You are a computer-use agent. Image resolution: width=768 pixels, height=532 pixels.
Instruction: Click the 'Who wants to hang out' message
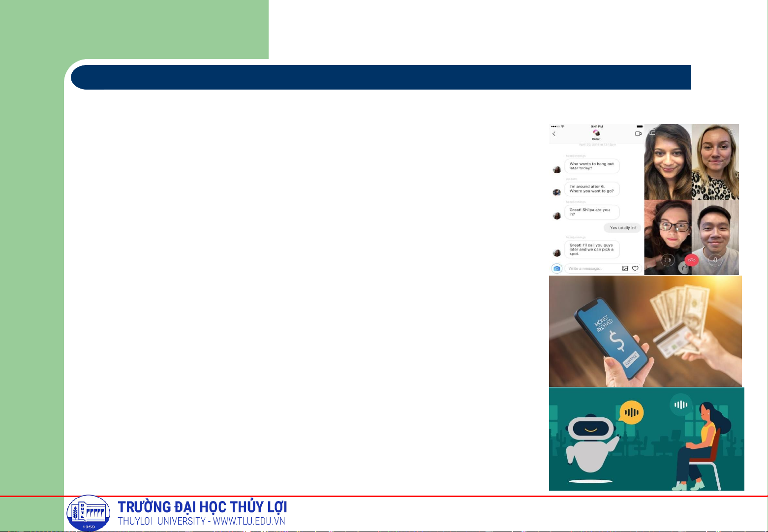(x=591, y=166)
